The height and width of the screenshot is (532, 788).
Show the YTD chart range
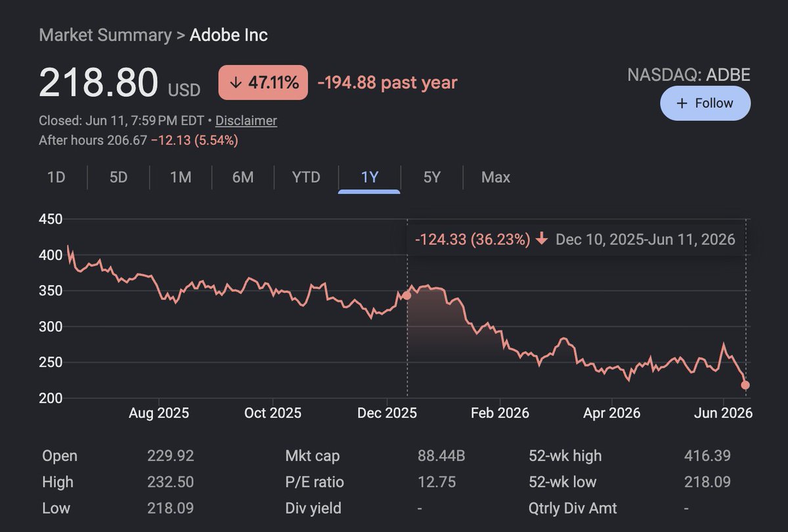point(306,177)
